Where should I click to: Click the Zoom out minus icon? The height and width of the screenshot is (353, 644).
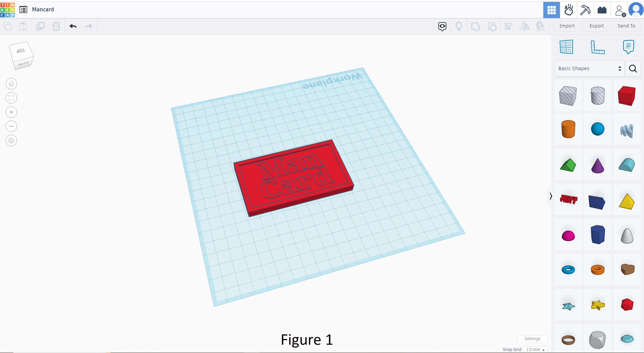11,126
